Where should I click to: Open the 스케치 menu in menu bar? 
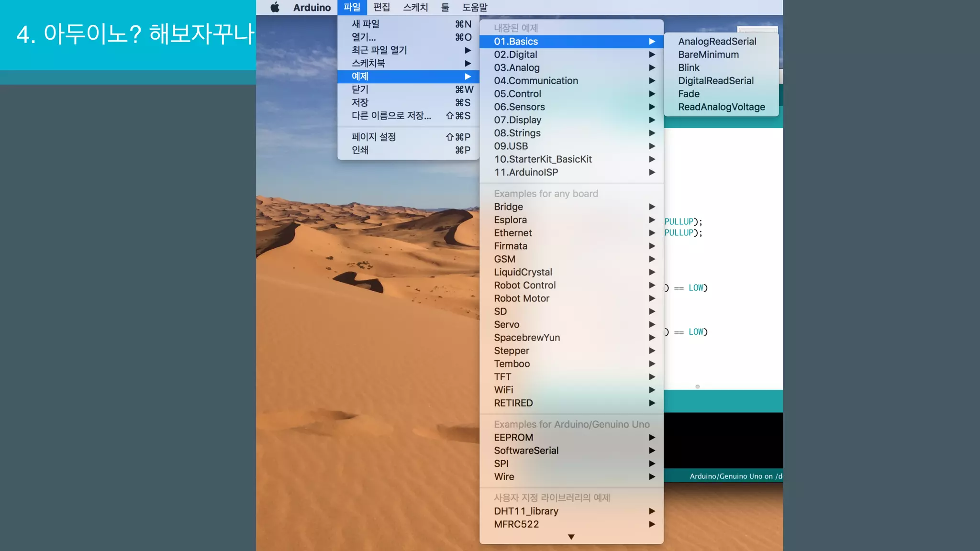tap(415, 7)
